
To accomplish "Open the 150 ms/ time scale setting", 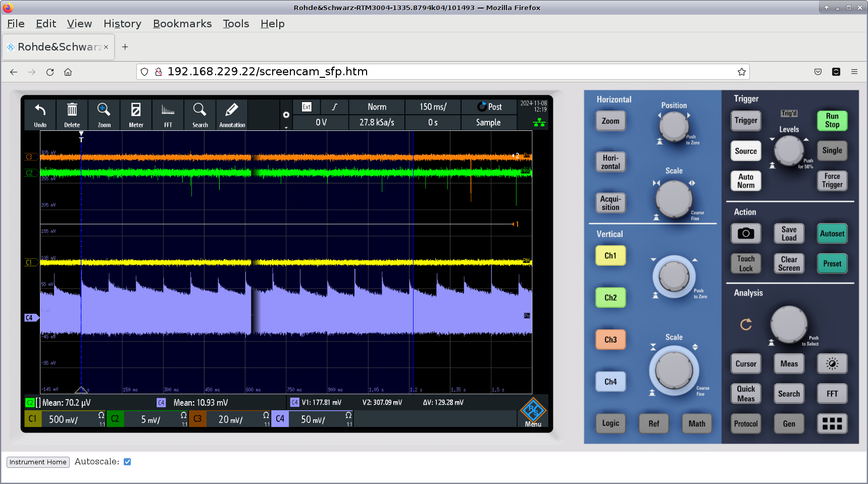I will pos(433,107).
